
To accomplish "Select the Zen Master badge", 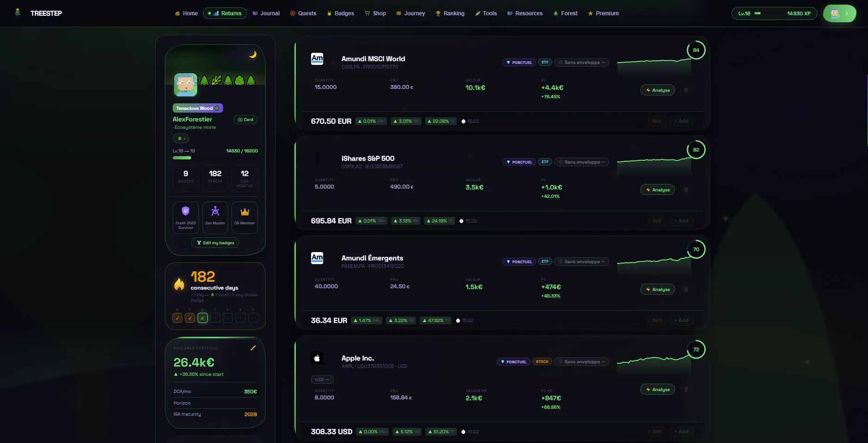I will (215, 218).
